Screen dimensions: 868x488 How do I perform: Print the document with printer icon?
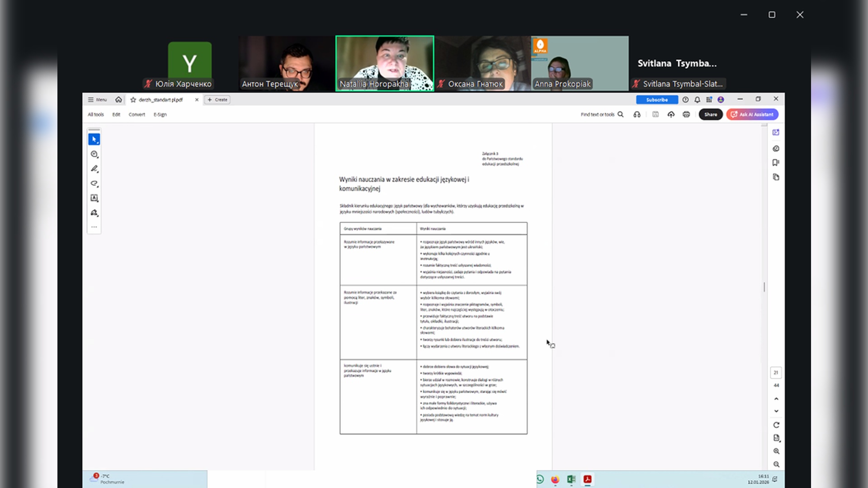(686, 114)
